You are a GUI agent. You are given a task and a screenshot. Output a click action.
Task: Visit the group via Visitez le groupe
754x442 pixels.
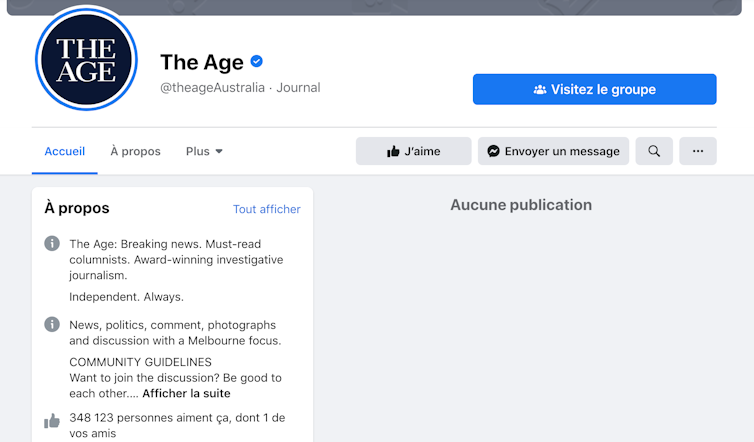click(594, 89)
